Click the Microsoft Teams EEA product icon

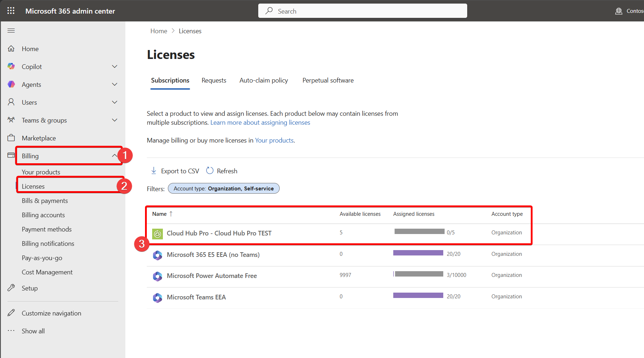158,298
